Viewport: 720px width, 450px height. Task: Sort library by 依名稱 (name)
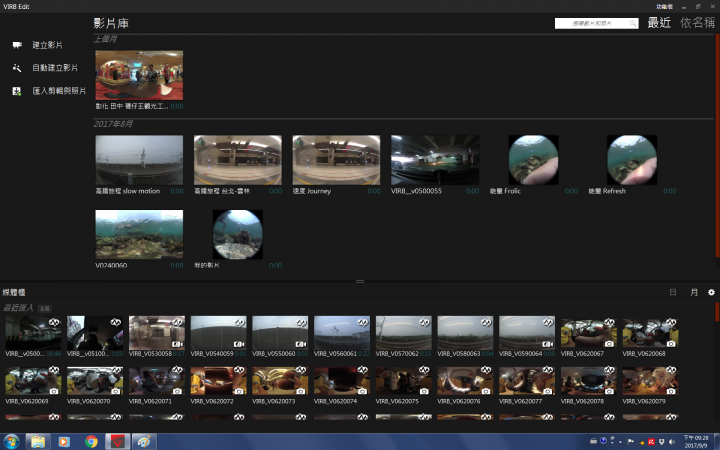697,22
